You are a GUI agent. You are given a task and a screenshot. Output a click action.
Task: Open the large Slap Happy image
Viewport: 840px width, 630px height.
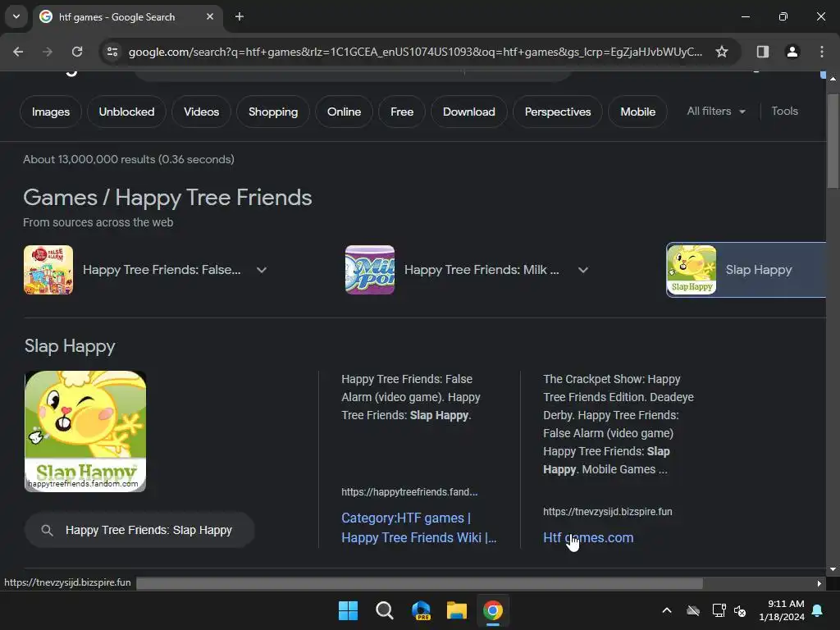click(85, 431)
